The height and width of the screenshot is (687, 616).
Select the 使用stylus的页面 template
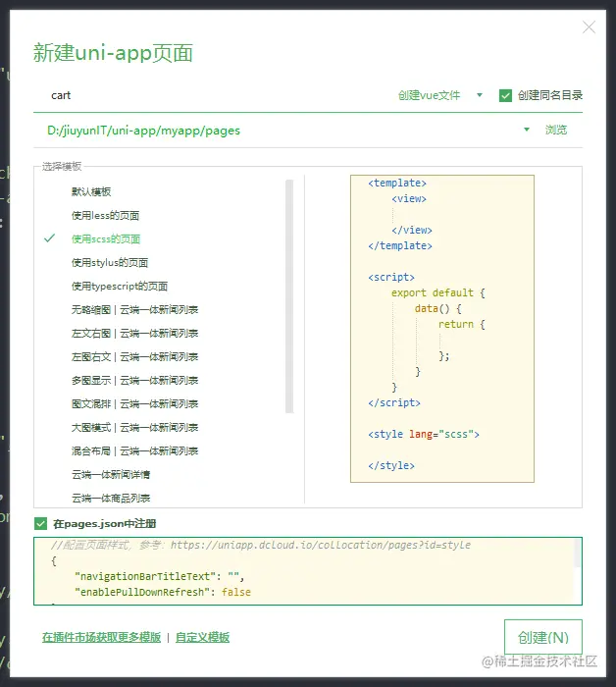click(110, 262)
